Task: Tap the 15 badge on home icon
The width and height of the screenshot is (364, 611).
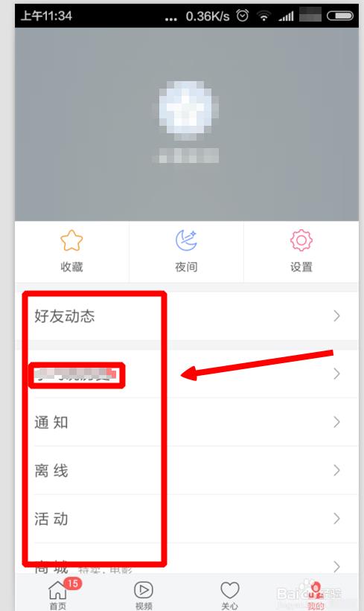Action: tap(72, 583)
